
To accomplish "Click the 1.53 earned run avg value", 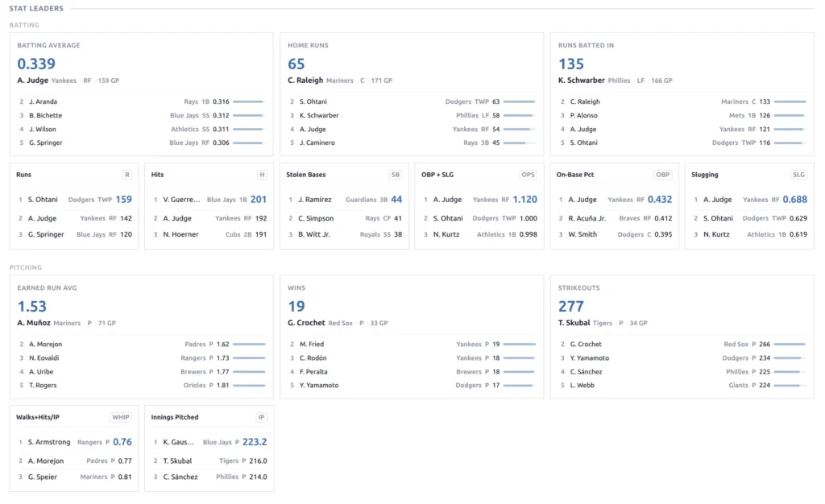I will coord(31,307).
